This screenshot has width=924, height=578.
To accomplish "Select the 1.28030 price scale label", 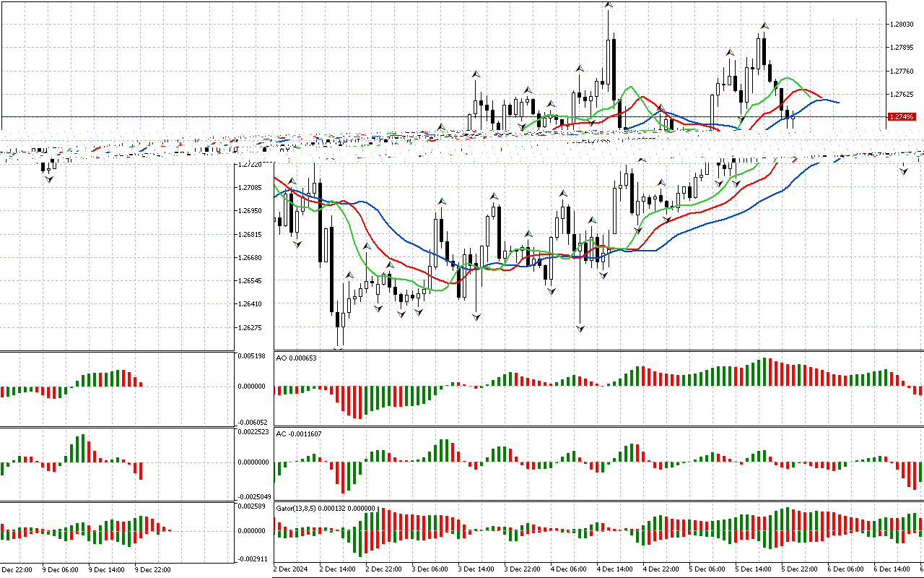I will (902, 24).
